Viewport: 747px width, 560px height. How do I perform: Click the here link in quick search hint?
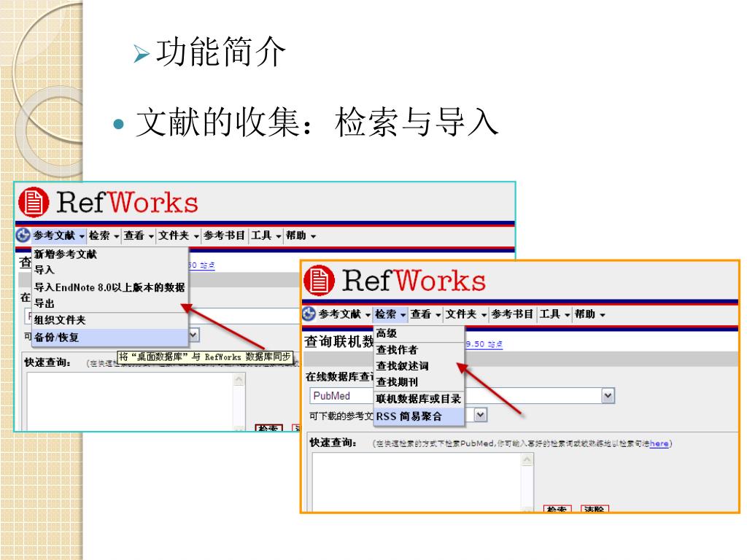pos(659,443)
